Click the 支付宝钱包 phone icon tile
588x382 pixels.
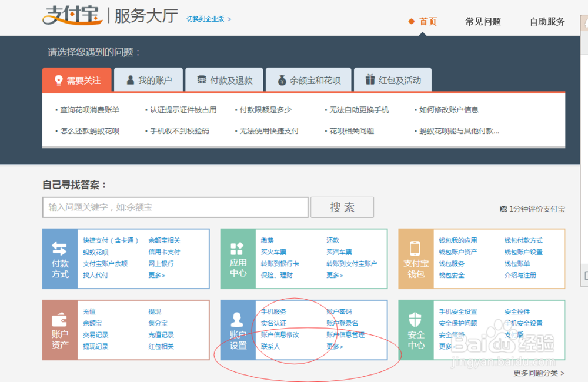coord(416,259)
